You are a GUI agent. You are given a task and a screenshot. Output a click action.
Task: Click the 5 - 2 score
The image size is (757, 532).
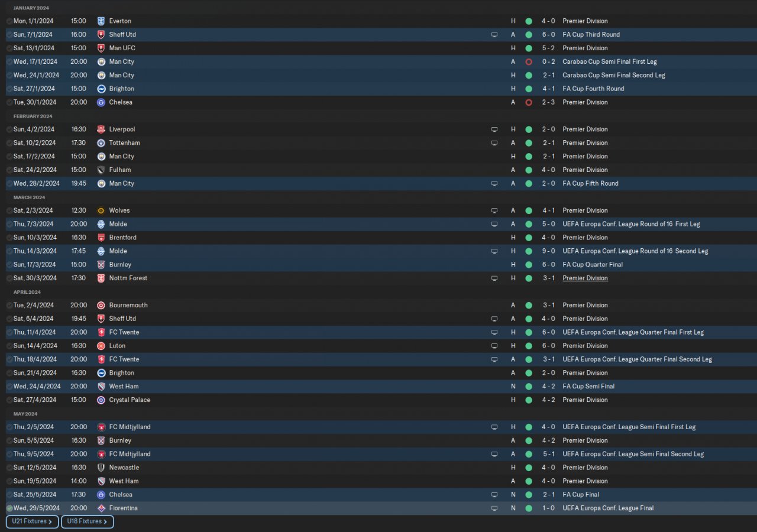tap(548, 48)
